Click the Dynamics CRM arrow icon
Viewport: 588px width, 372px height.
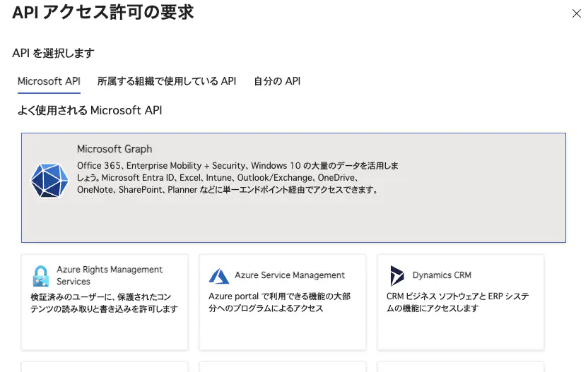pyautogui.click(x=397, y=276)
